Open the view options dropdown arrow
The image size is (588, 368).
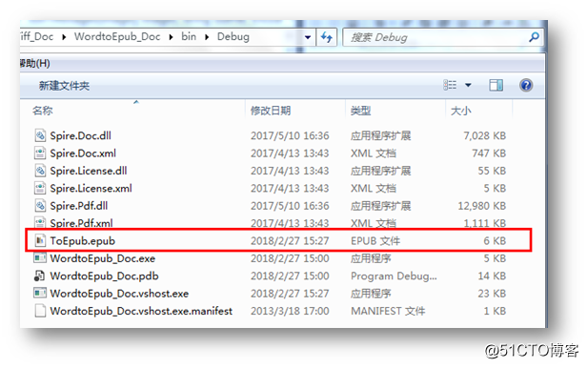pos(468,85)
